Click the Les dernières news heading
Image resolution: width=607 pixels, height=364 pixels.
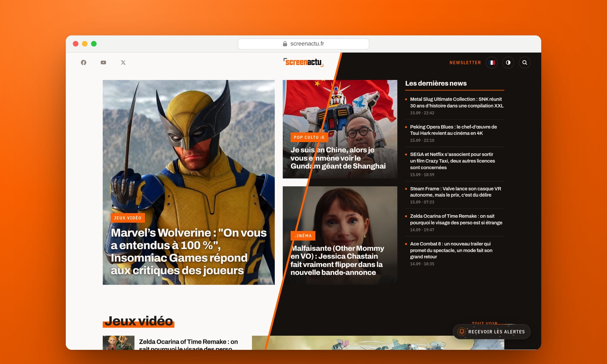(x=436, y=83)
